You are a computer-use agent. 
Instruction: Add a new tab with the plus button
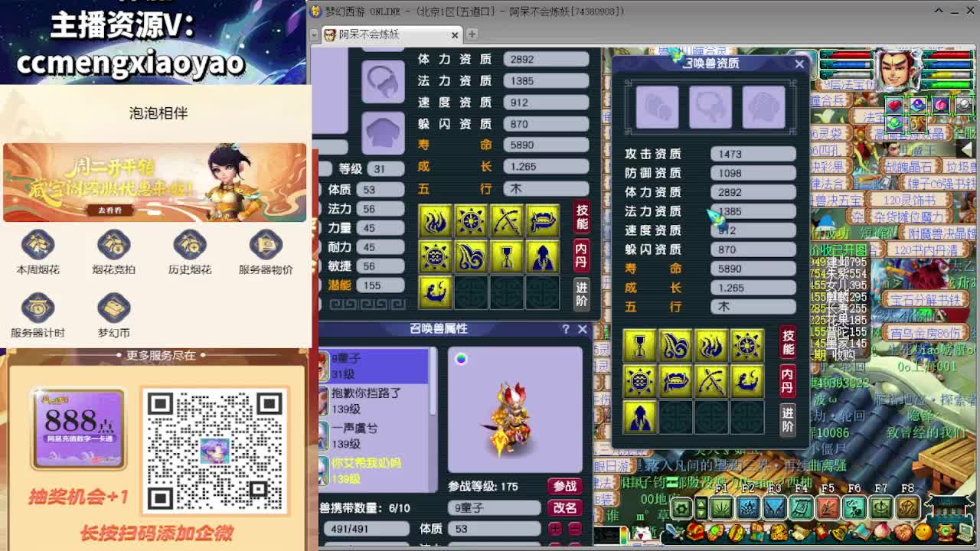472,34
